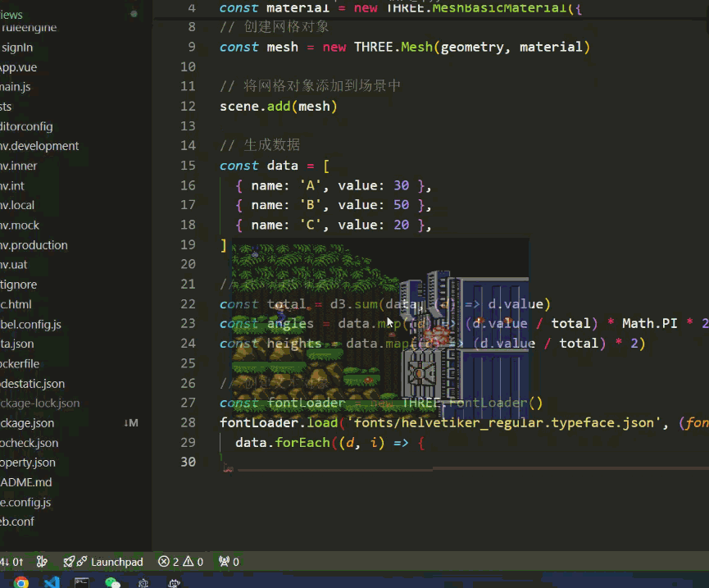Viewport: 709px width, 588px height.
Task: Open WeChat from the taskbar
Action: pyautogui.click(x=112, y=582)
